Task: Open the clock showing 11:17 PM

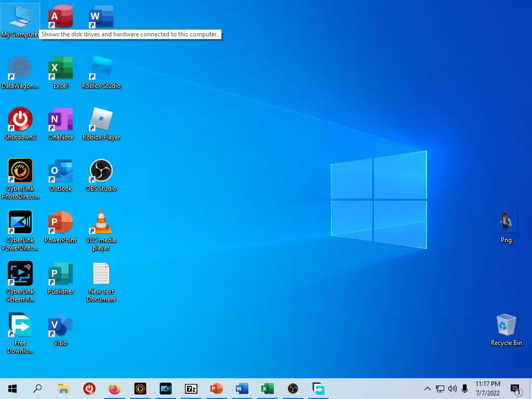Action: tap(487, 389)
